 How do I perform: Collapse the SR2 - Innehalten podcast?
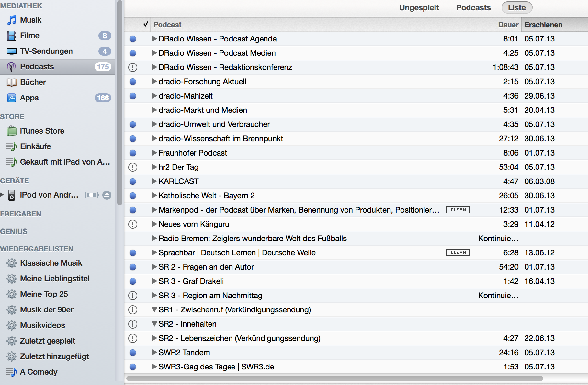[154, 324]
